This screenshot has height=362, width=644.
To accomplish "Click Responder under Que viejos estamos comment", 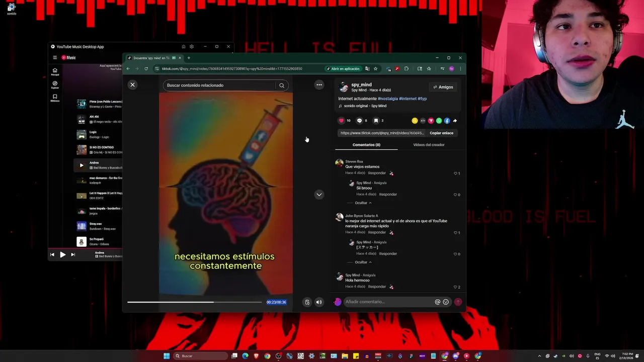I will [x=377, y=173].
